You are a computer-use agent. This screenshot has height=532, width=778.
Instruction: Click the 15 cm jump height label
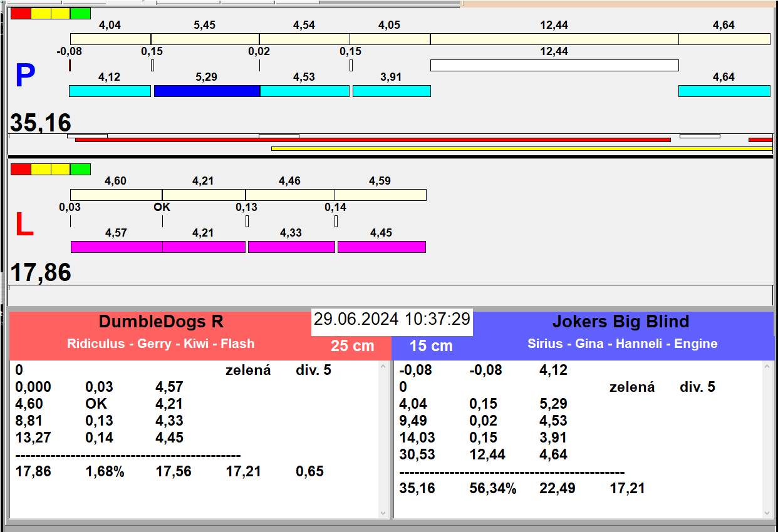click(x=431, y=345)
